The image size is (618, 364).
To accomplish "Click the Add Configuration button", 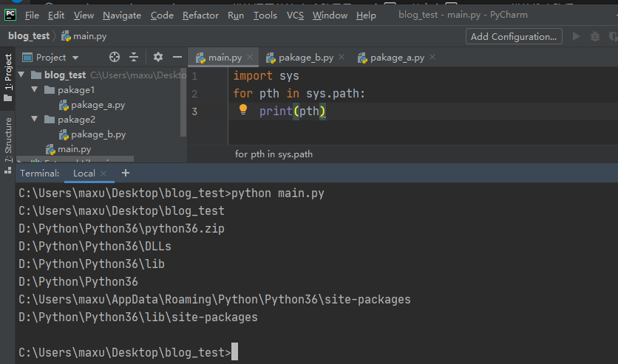I will [x=514, y=36].
